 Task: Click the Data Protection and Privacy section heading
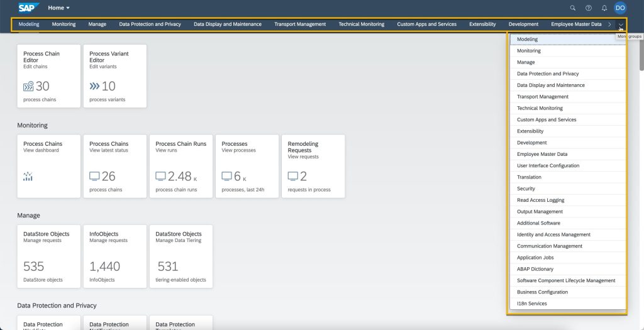click(57, 305)
